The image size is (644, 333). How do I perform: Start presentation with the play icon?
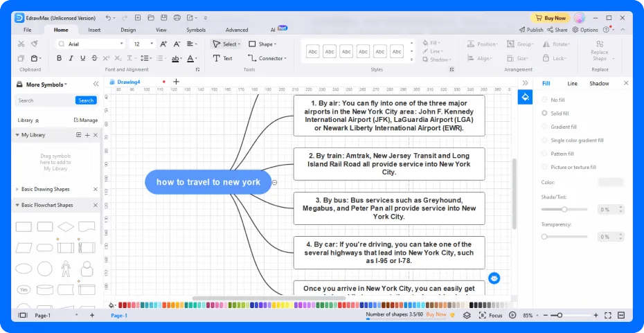pos(512,315)
